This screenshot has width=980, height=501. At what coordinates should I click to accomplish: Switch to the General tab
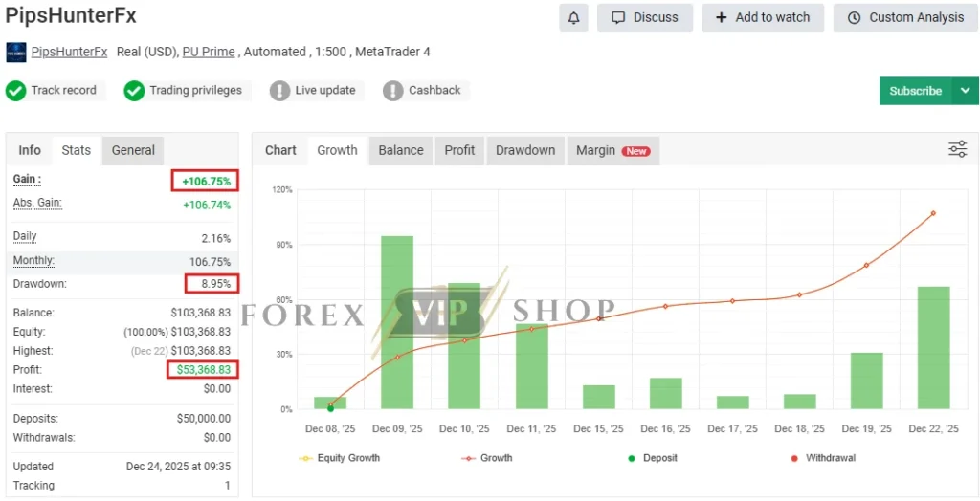click(133, 150)
